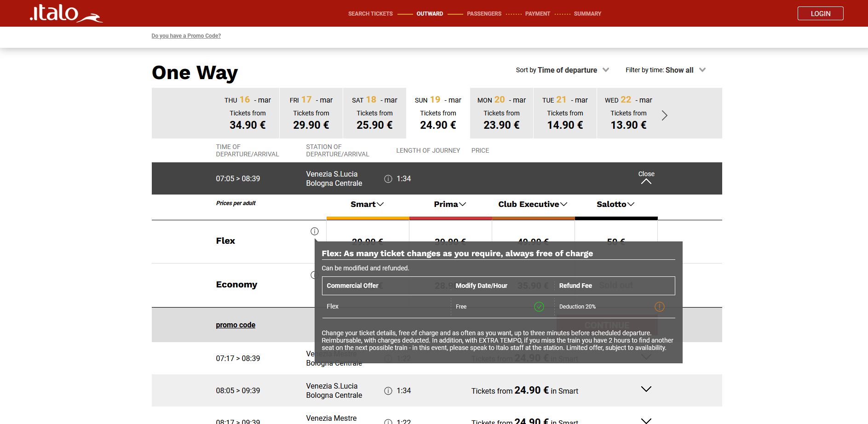The width and height of the screenshot is (868, 424).
Task: Expand Club Executive class details
Action: [x=533, y=204]
